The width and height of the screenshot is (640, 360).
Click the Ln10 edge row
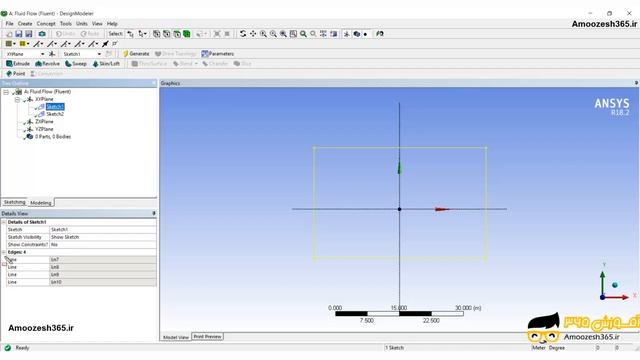(x=81, y=282)
